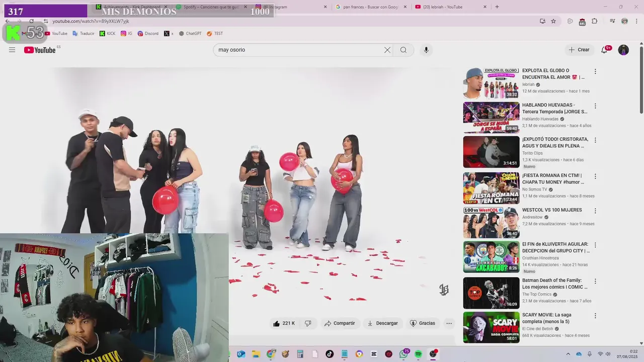The width and height of the screenshot is (644, 362).
Task: Open HABLANDO HUEVADAS thumbnail
Action: click(x=491, y=118)
